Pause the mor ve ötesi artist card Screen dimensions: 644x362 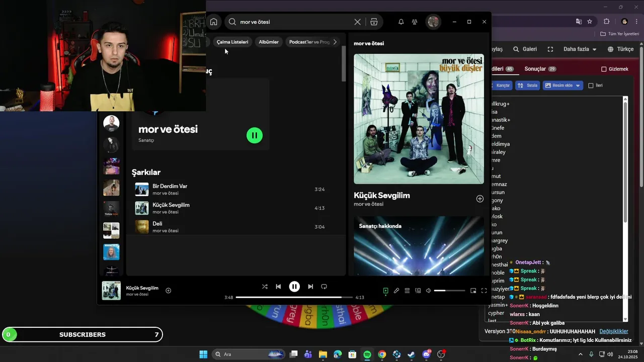(x=255, y=135)
